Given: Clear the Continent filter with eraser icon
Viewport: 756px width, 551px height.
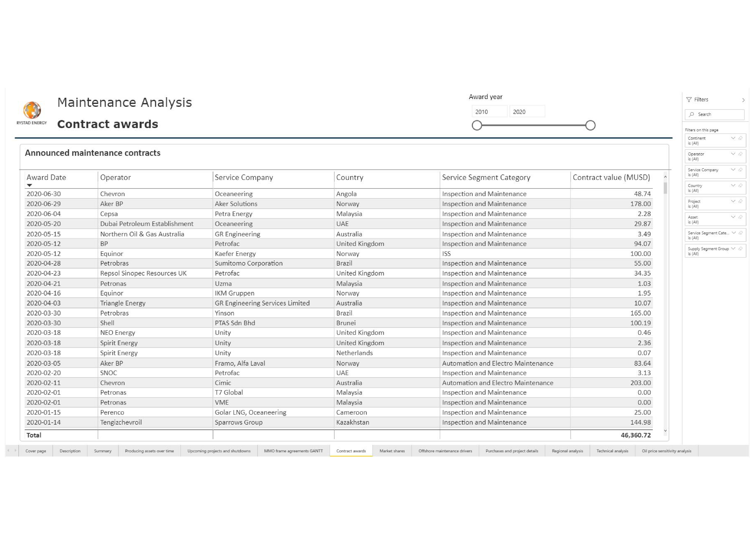Looking at the screenshot, I should (x=740, y=138).
